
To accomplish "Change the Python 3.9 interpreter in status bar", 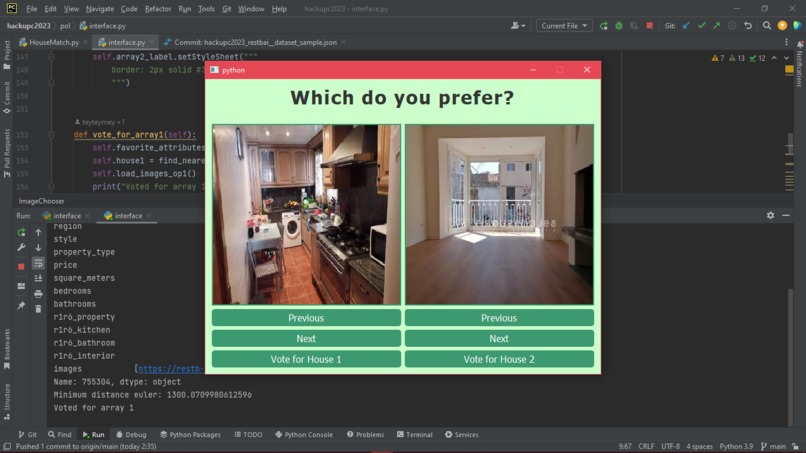I will (736, 446).
